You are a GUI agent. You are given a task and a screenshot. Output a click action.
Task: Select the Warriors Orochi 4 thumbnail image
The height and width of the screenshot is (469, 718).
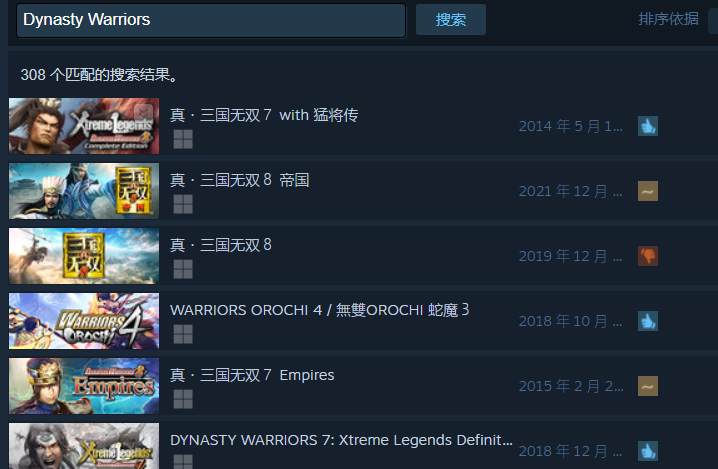click(84, 321)
